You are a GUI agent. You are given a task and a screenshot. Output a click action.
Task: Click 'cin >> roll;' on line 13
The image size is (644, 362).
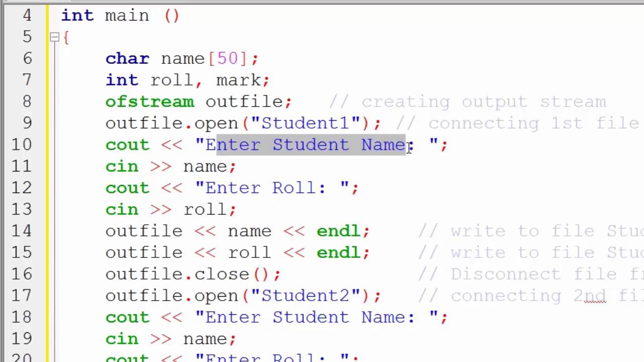(x=171, y=210)
